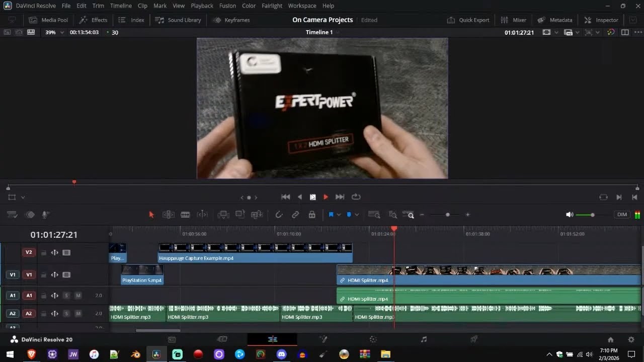This screenshot has height=362, width=644.
Task: Play the timeline in reverse
Action: point(300,197)
